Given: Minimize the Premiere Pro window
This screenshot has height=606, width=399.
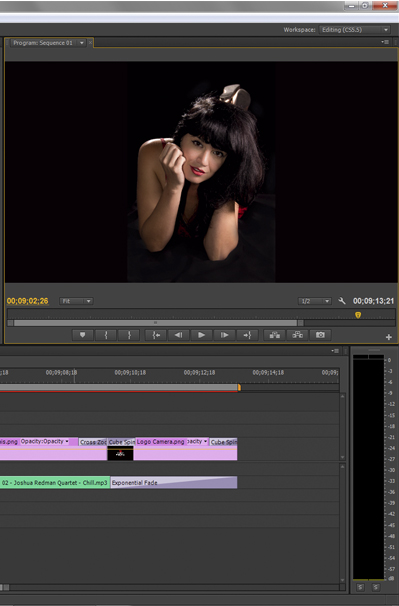Looking at the screenshot, I should tap(351, 5).
